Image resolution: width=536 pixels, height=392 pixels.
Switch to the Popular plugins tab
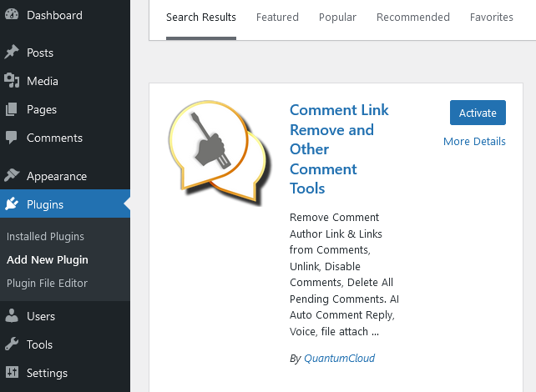pyautogui.click(x=338, y=17)
